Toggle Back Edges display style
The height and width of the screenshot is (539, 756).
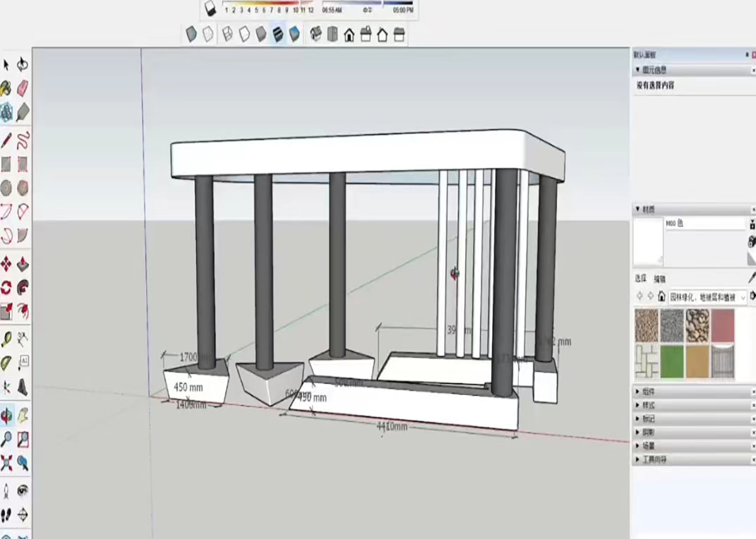(208, 34)
